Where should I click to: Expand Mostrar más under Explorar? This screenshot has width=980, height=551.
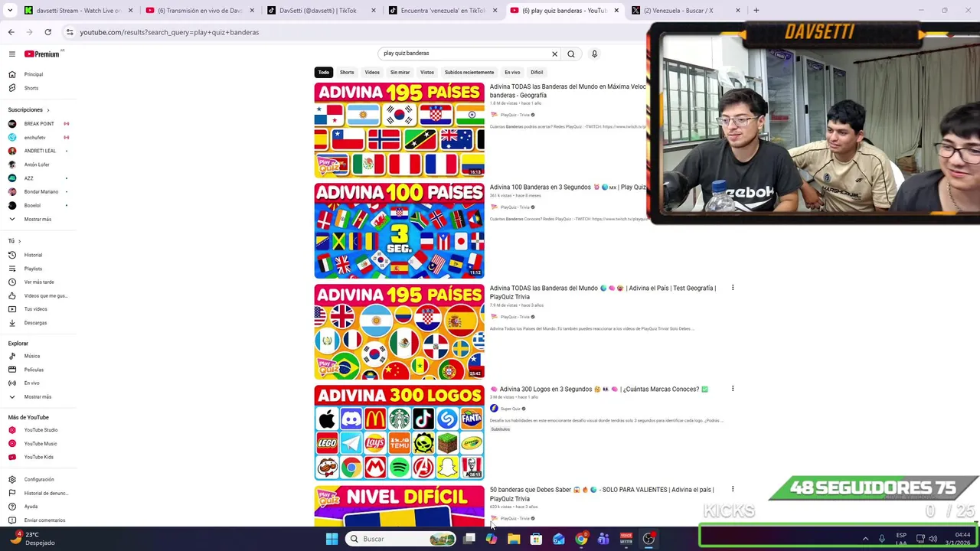38,396
